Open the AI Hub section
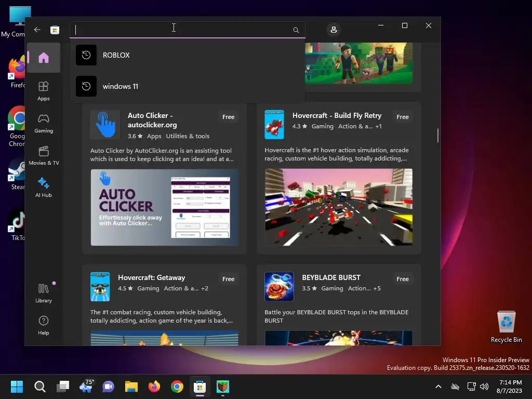This screenshot has height=399, width=532. coord(44,188)
